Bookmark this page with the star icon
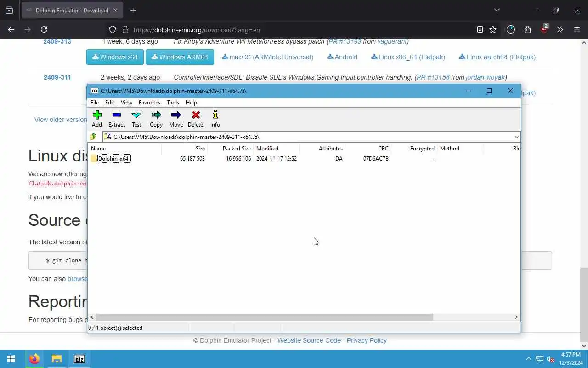Image resolution: width=588 pixels, height=368 pixels. [x=493, y=29]
